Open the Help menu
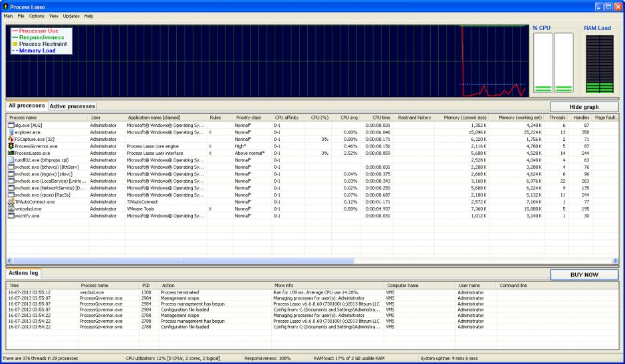This screenshot has height=364, width=625. click(88, 16)
